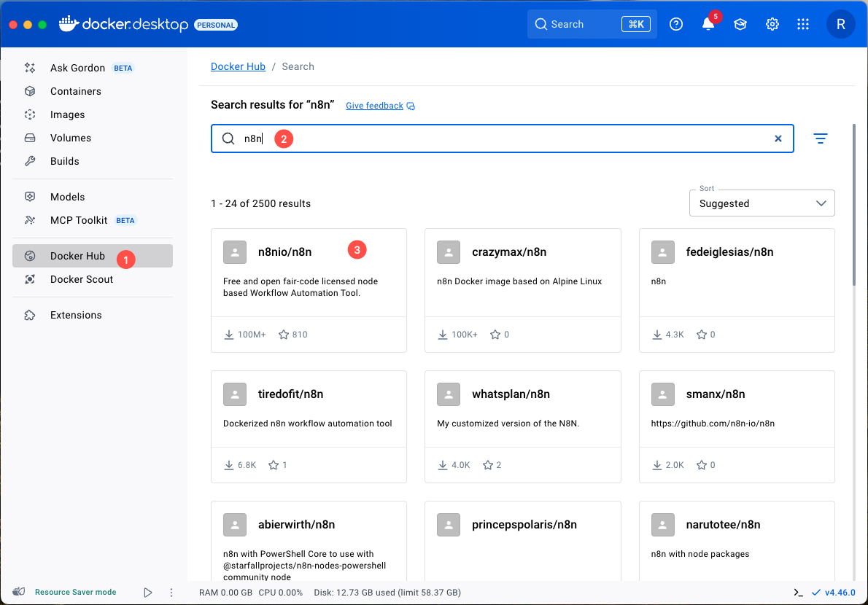This screenshot has height=605, width=868.
Task: Click the Resource Saver mode leaf icon
Action: tap(19, 592)
